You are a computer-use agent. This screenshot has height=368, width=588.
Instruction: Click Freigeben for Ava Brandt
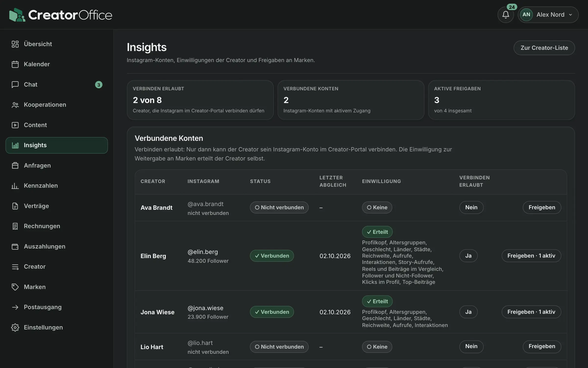pos(542,208)
